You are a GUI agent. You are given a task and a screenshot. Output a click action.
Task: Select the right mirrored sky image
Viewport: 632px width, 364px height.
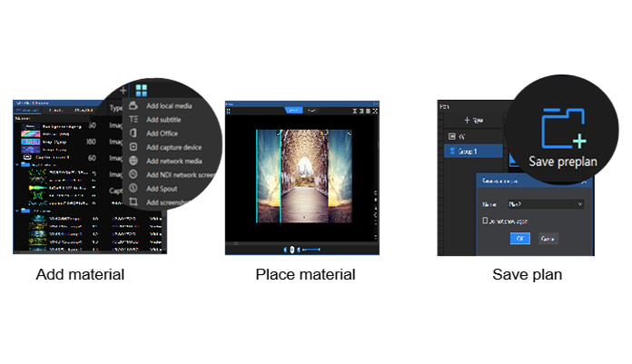click(x=341, y=176)
